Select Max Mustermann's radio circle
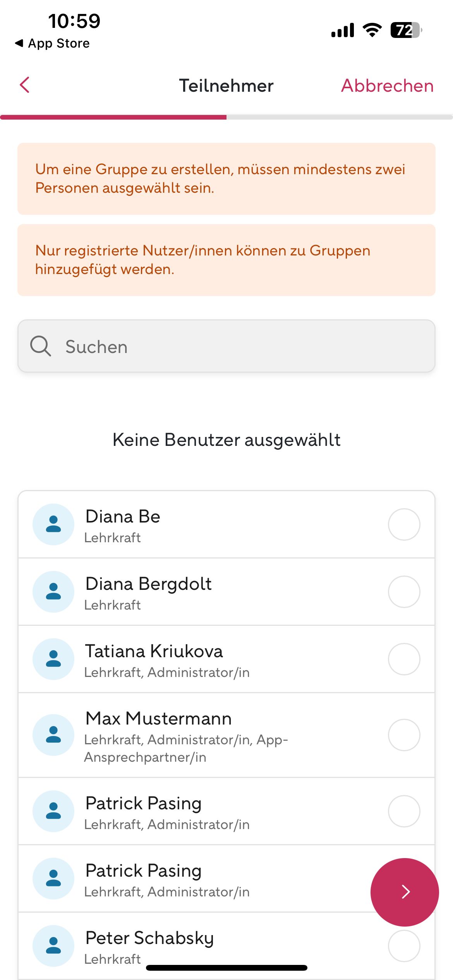This screenshot has height=980, width=453. [x=404, y=735]
